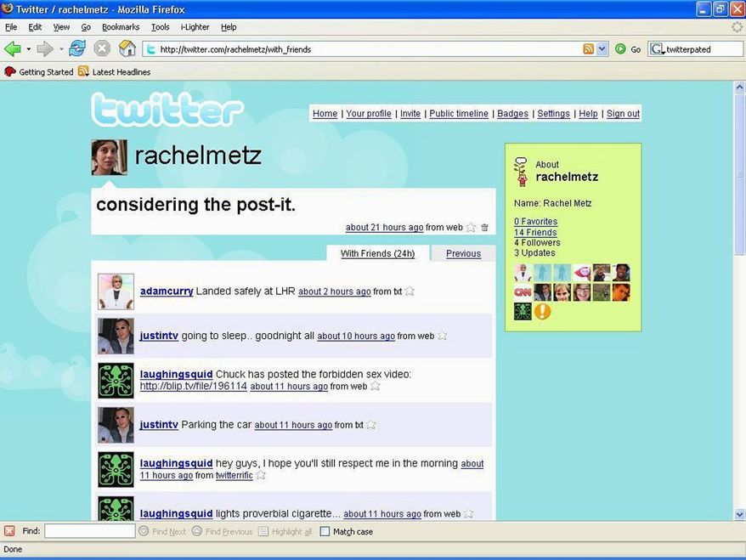Expand the Forward button history dropdown
Screen dimensions: 746x560
point(61,49)
